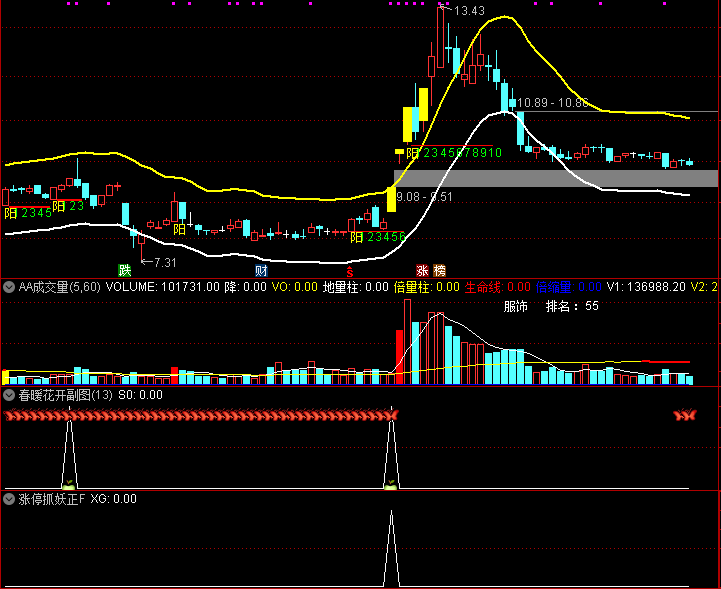Click the V1: 136988.20 readout
Viewport: 721px width, 589px height.
tap(647, 287)
